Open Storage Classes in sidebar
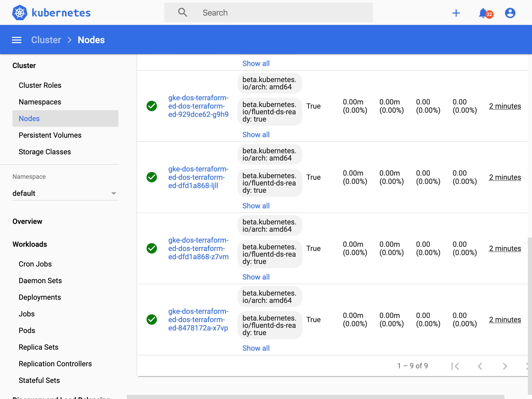Screen dimensions: 532x399 coord(45,152)
